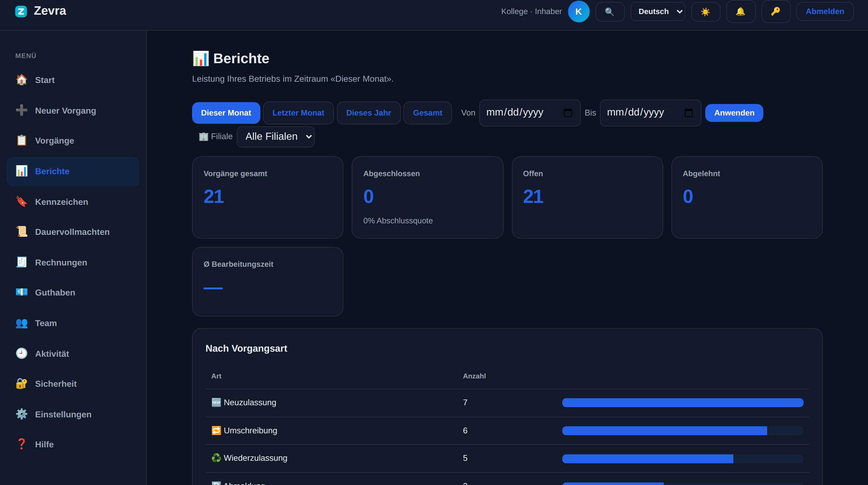
Task: Click the Vorgänge clipboard icon
Action: pos(22,140)
